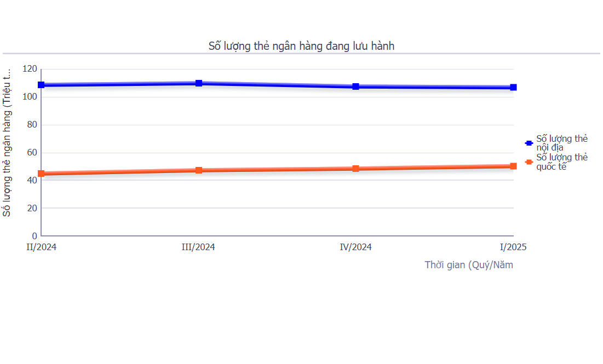Screen dimensions: 603x364
Task: Click the chart title 'Số lượng thẻ ngân hàng đang lưu hành'
Action: tap(301, 46)
